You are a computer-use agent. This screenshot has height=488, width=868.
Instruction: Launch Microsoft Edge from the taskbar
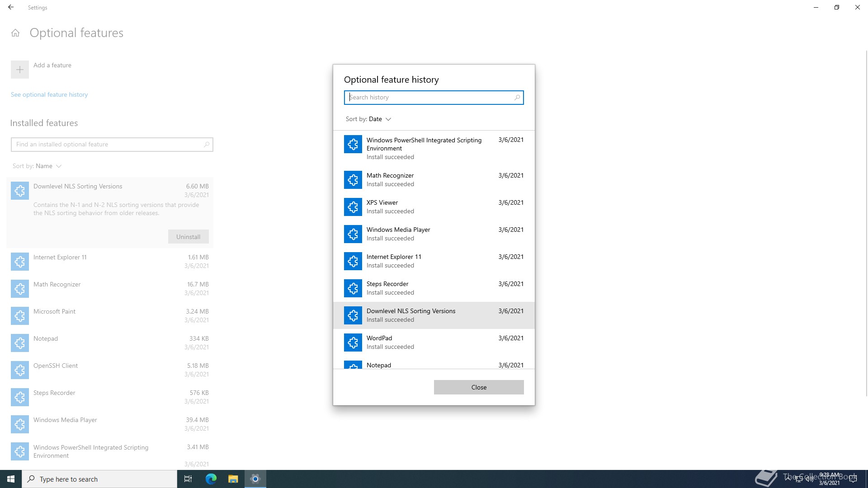click(211, 479)
